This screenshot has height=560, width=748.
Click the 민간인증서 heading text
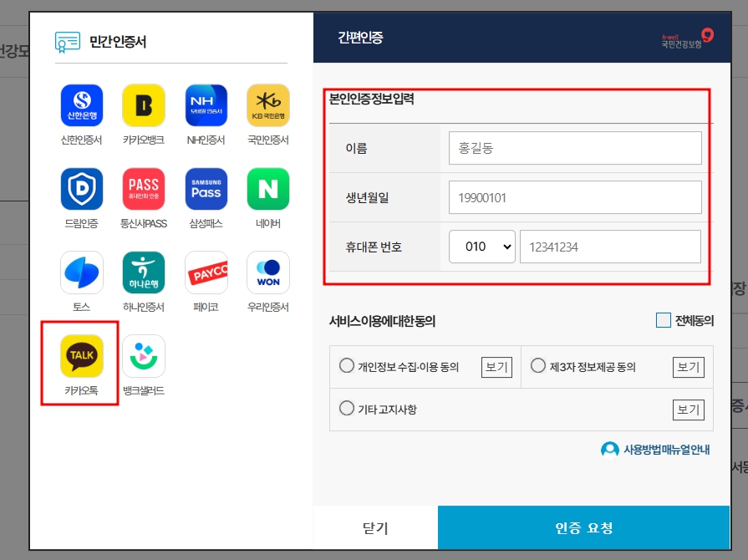tap(118, 42)
